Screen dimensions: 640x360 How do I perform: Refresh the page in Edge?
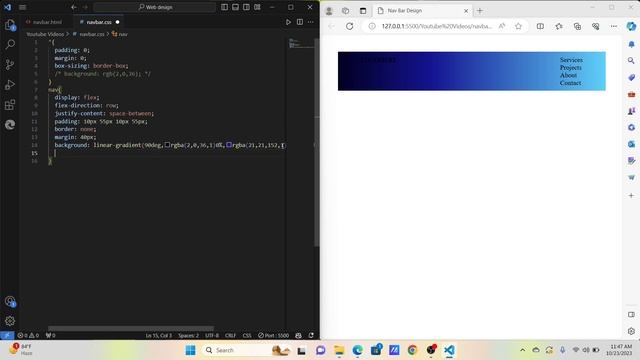point(349,26)
